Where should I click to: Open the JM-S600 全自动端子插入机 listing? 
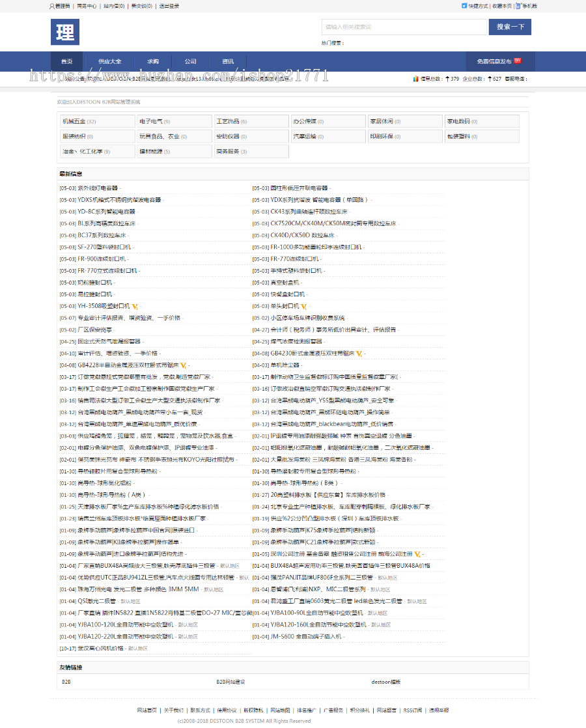(306, 637)
